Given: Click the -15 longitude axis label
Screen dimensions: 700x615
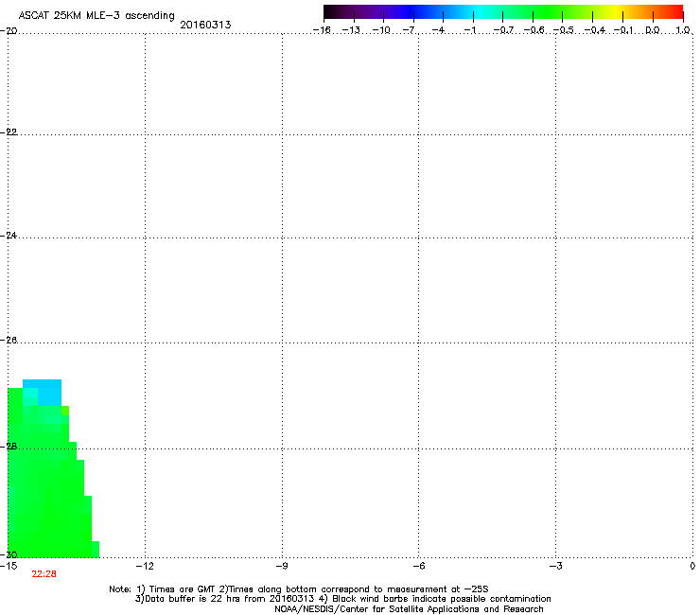Looking at the screenshot, I should 9,567.
